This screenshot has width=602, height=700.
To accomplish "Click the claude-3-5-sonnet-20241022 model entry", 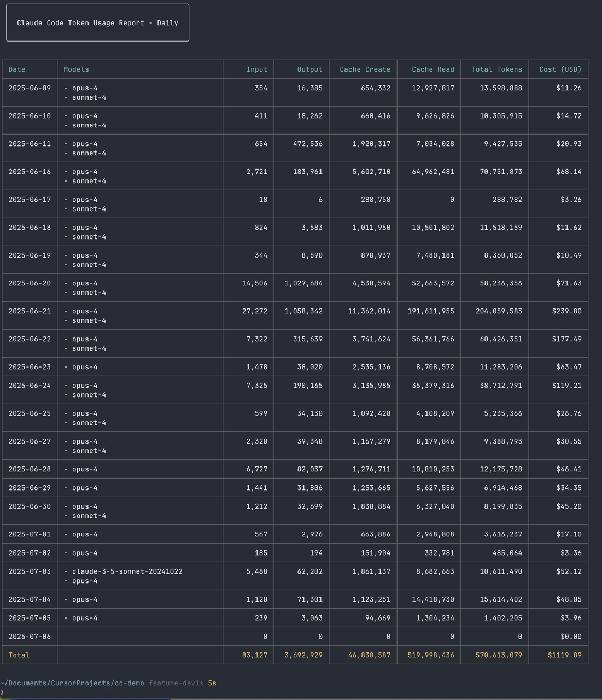I will coord(127,571).
